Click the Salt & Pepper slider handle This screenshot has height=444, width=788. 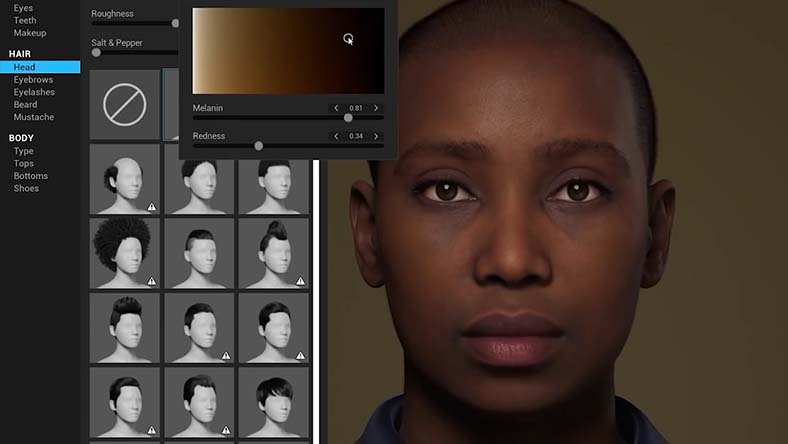97,53
